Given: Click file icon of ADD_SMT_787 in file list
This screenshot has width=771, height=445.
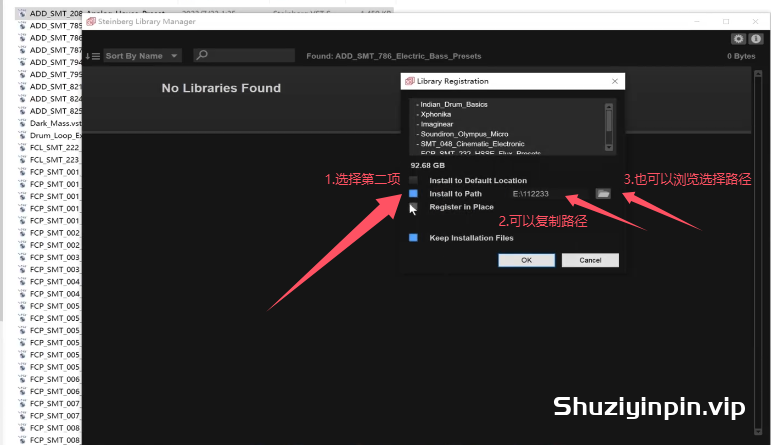Looking at the screenshot, I should [x=22, y=50].
